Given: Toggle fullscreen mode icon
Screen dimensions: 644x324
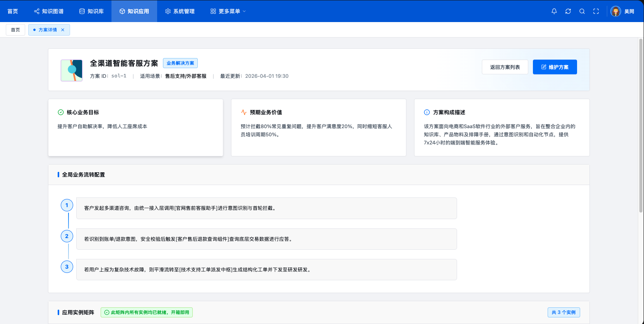Looking at the screenshot, I should (x=596, y=11).
